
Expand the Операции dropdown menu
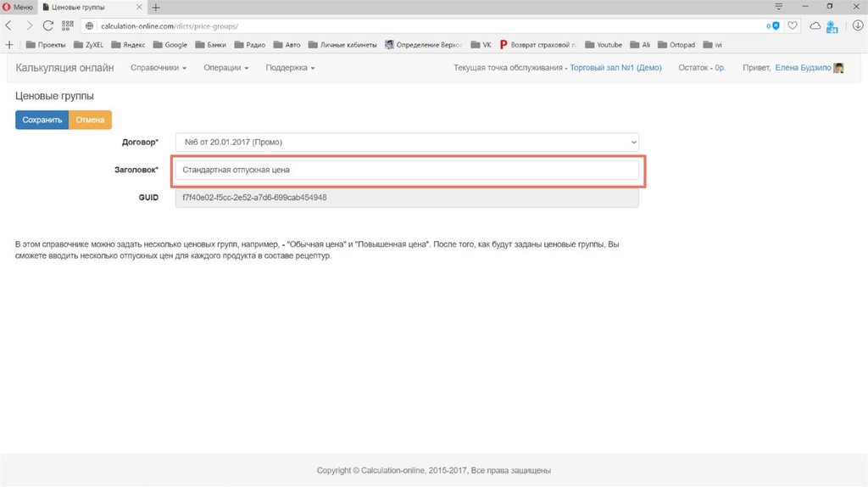(x=225, y=68)
